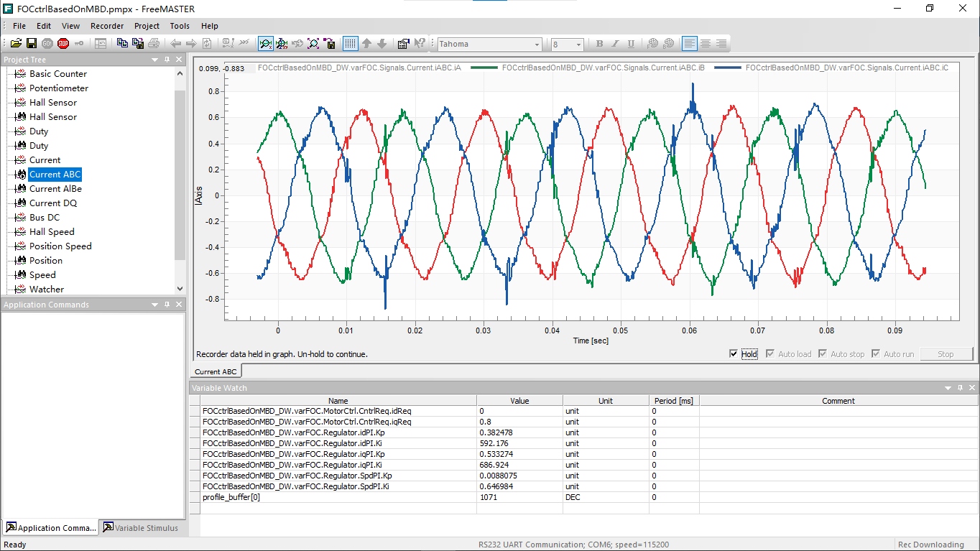
Task: Toggle the Auto load checkbox
Action: coord(770,354)
